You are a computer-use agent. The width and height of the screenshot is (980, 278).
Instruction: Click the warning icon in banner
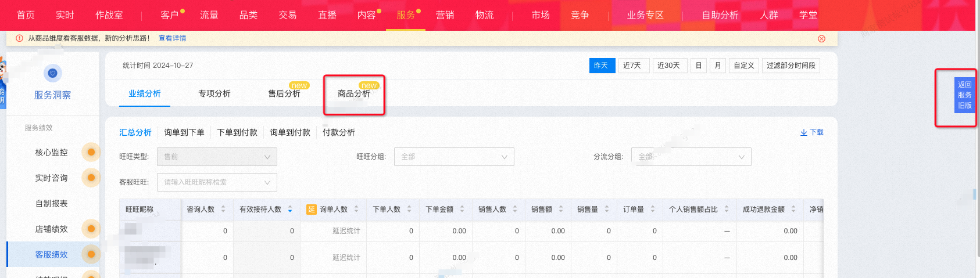(20, 38)
